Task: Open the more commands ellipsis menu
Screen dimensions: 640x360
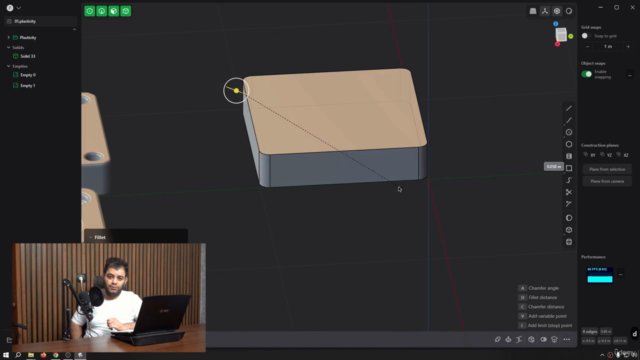Action: (x=567, y=339)
